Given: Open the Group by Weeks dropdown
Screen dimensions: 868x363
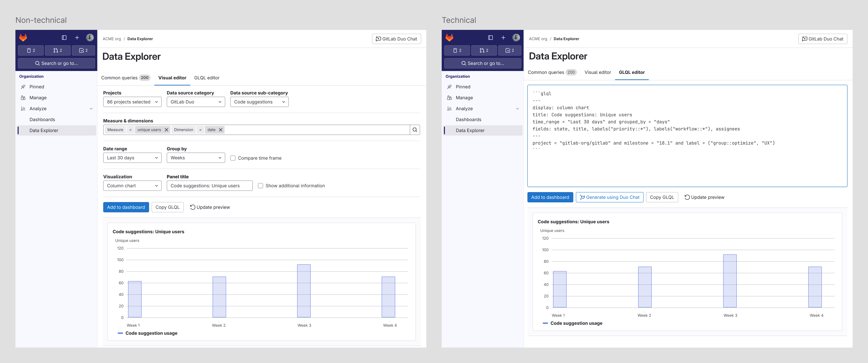Looking at the screenshot, I should click(195, 158).
